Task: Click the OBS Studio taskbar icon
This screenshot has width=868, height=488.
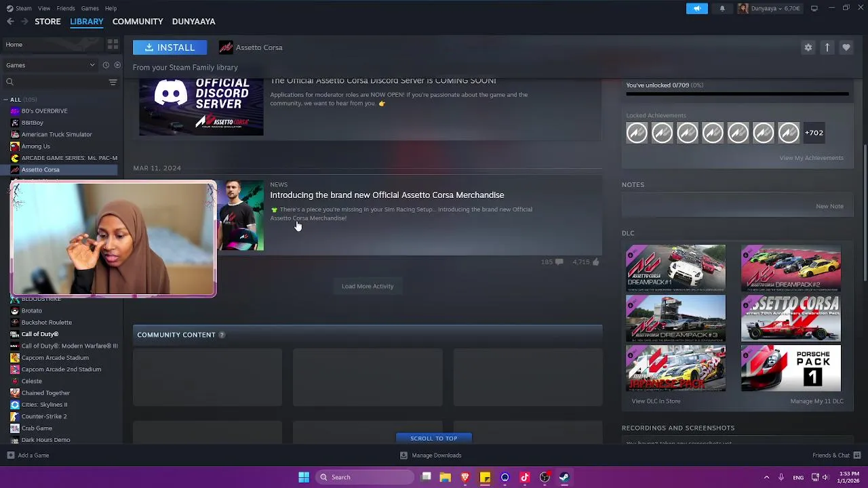Action: 545,477
